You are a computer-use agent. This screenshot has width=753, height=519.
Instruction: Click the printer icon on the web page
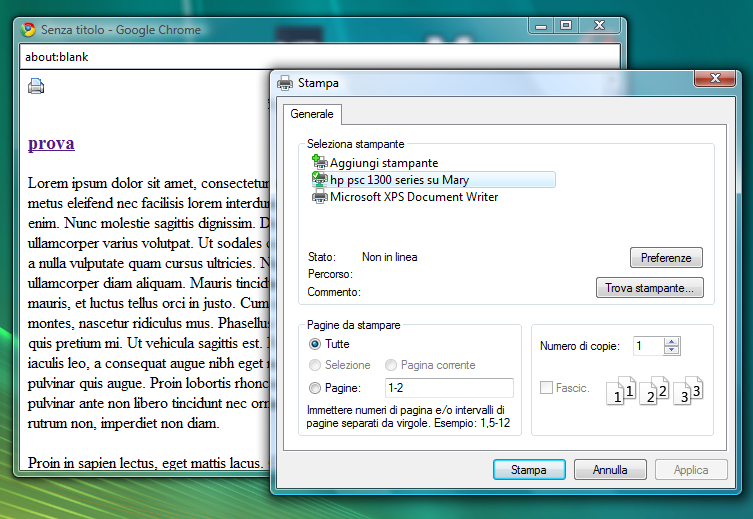click(x=36, y=86)
